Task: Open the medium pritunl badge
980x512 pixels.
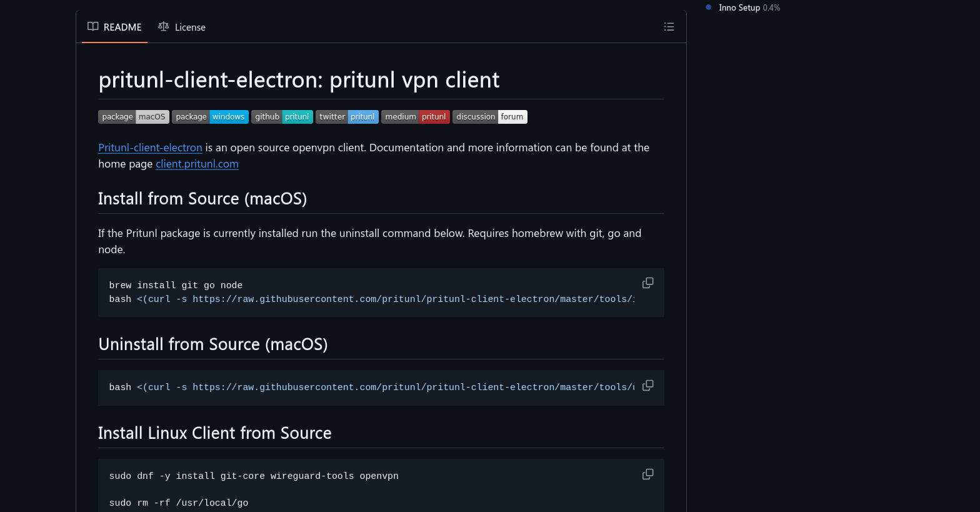Action: point(415,117)
